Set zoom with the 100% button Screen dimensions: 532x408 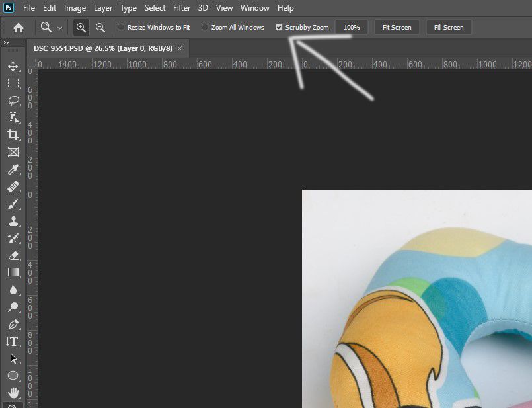coord(352,28)
